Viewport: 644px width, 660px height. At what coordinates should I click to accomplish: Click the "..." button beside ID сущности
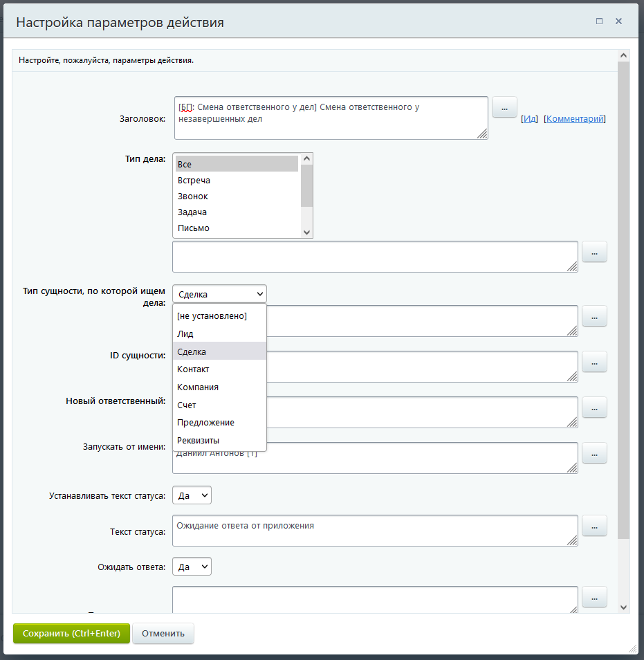[x=594, y=362]
